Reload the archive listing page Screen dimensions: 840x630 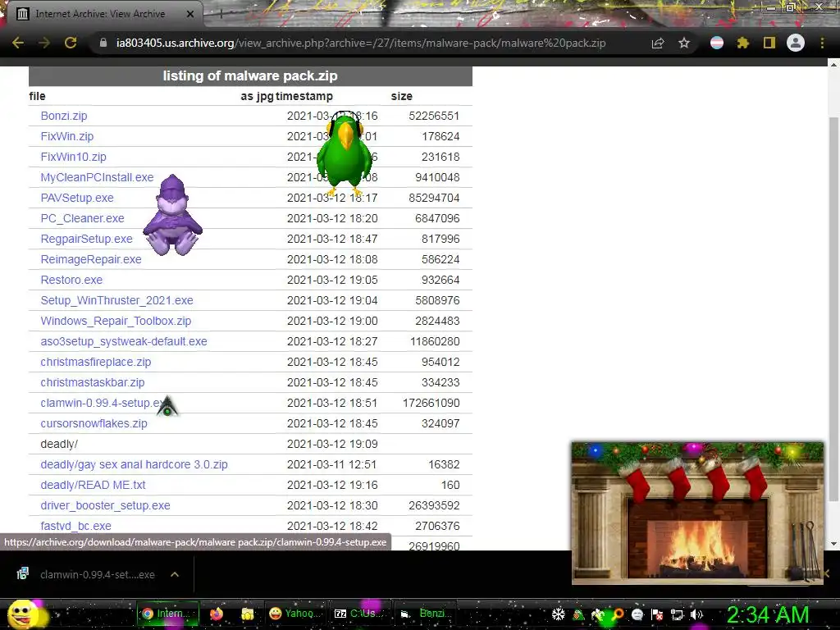tap(71, 43)
